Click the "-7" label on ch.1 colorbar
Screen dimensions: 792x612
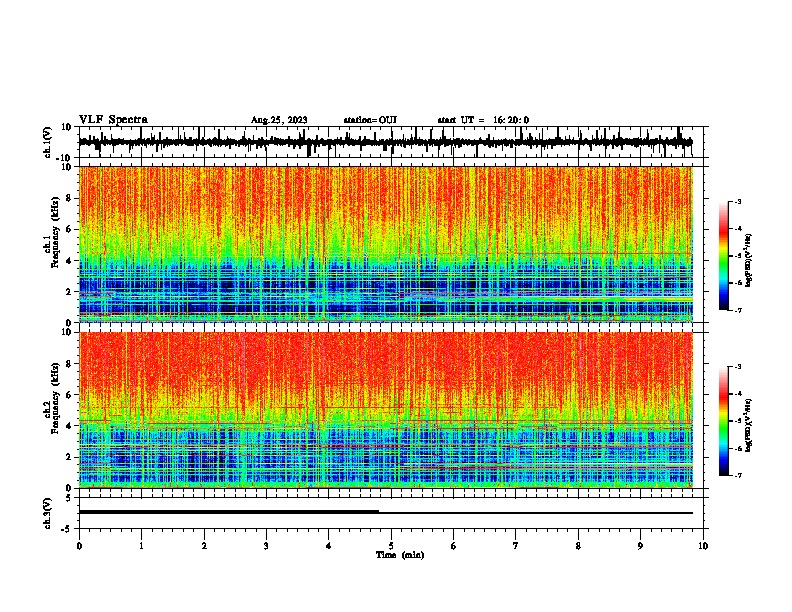738,310
